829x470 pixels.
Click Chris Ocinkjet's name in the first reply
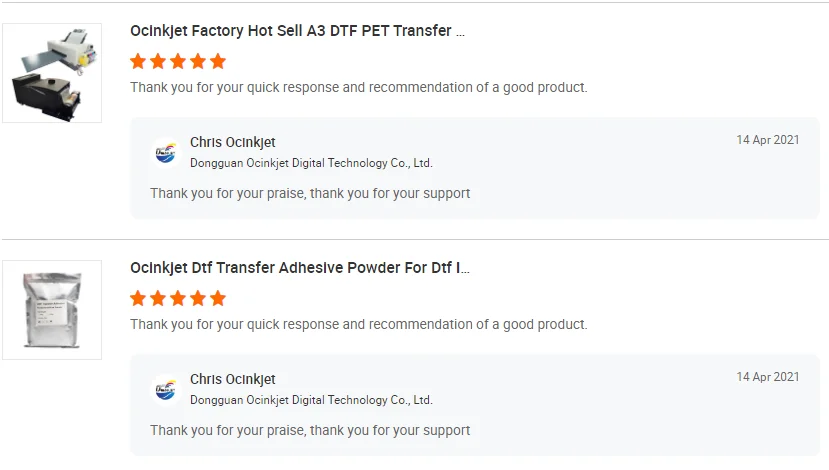click(x=233, y=142)
